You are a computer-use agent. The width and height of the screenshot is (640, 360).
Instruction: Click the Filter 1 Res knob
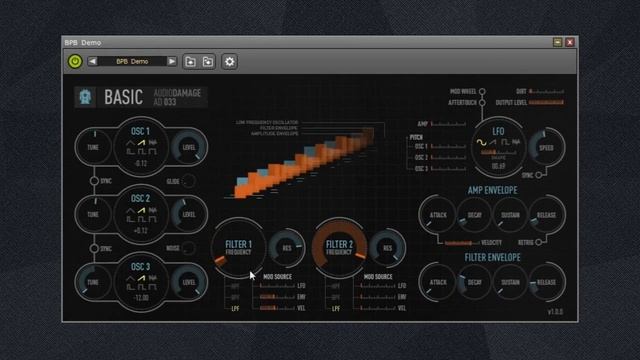(287, 248)
